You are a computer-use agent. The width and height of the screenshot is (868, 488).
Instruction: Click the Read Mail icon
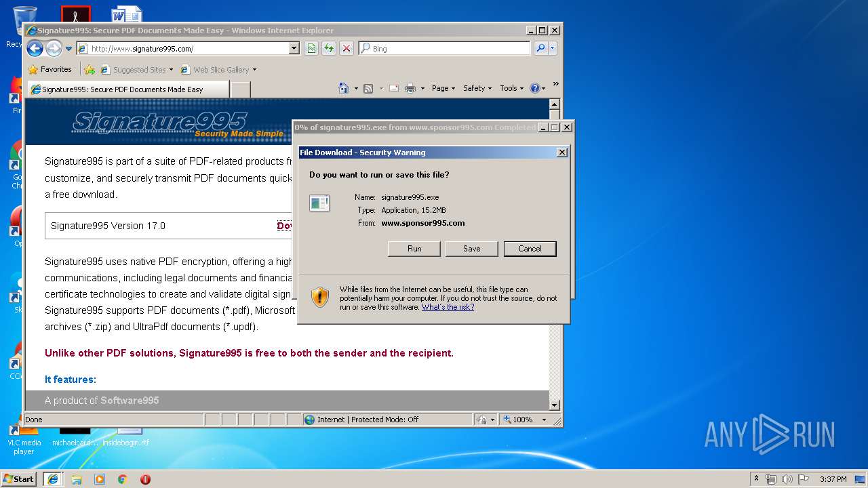tap(394, 88)
